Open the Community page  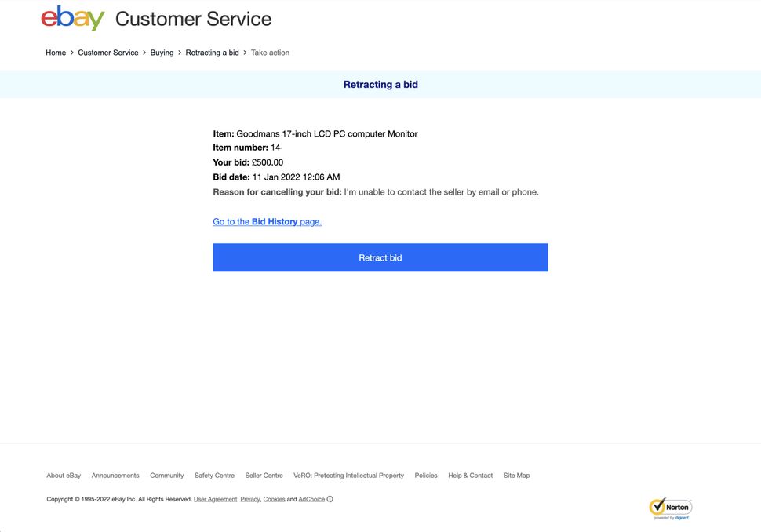166,475
